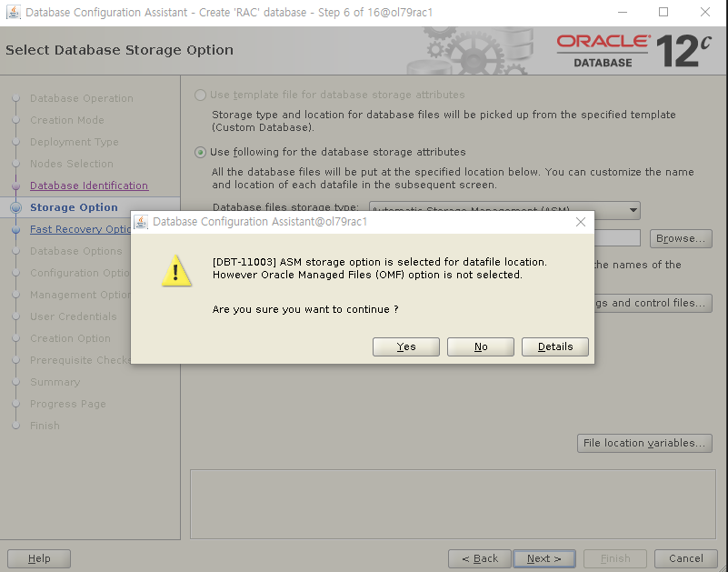Open redo logs and control files button

[x=653, y=303]
